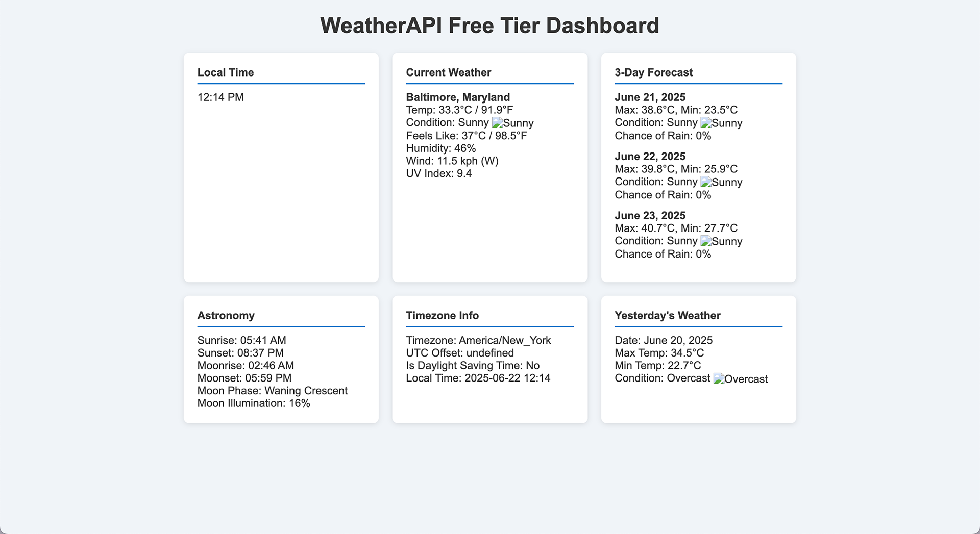Click the Sunset: 08:37 PM line
Image resolution: width=980 pixels, height=534 pixels.
pos(240,353)
